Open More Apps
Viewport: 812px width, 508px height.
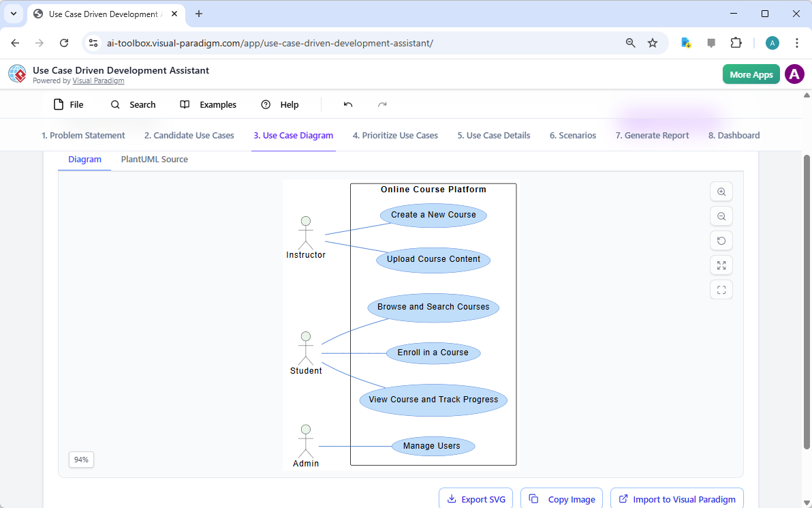(751, 74)
